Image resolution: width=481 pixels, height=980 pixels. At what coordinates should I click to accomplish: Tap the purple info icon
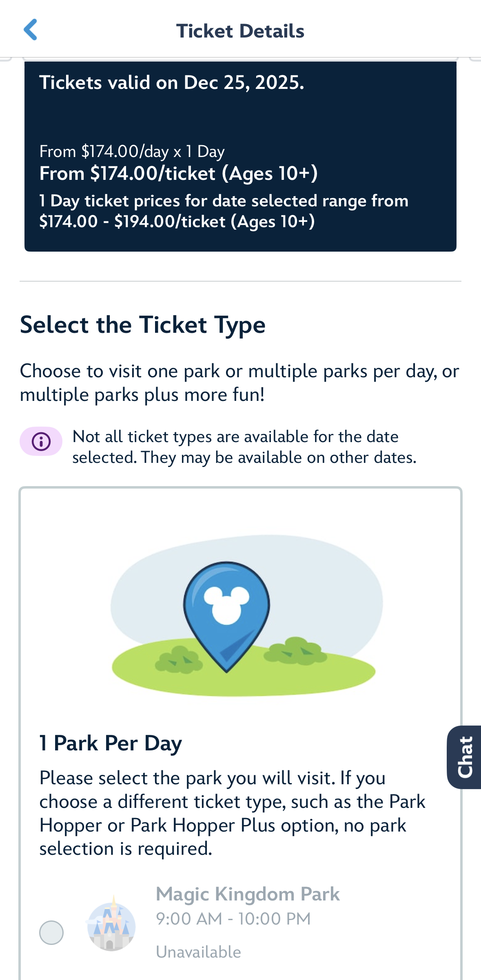41,441
